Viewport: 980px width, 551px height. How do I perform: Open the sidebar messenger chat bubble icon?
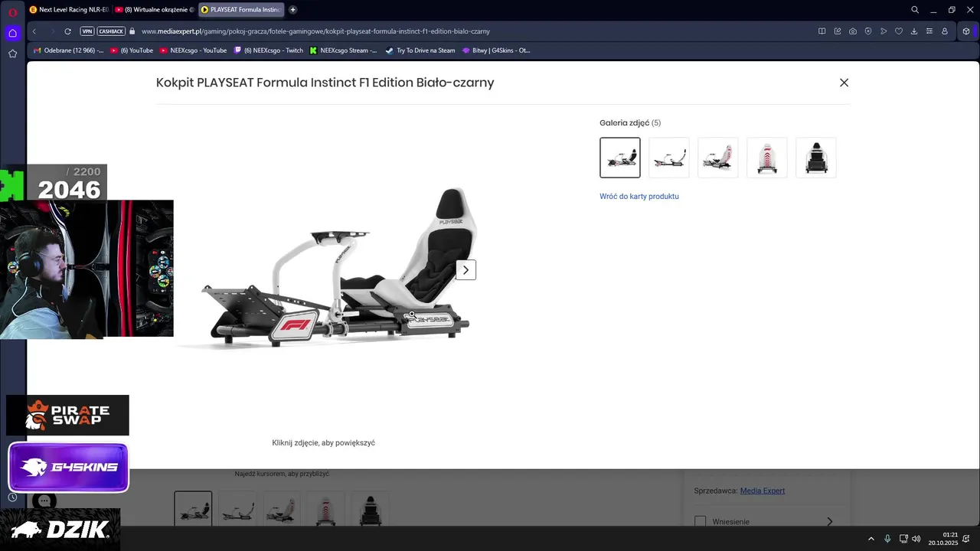[44, 501]
